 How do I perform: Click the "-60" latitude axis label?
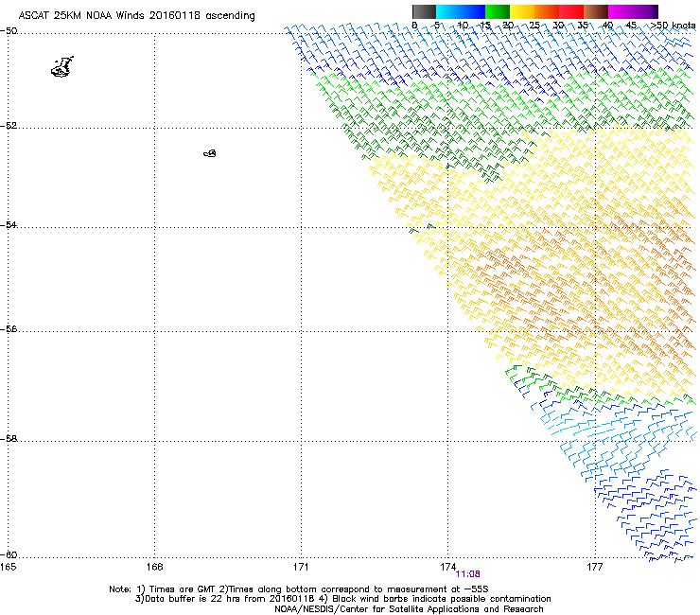pyautogui.click(x=9, y=555)
